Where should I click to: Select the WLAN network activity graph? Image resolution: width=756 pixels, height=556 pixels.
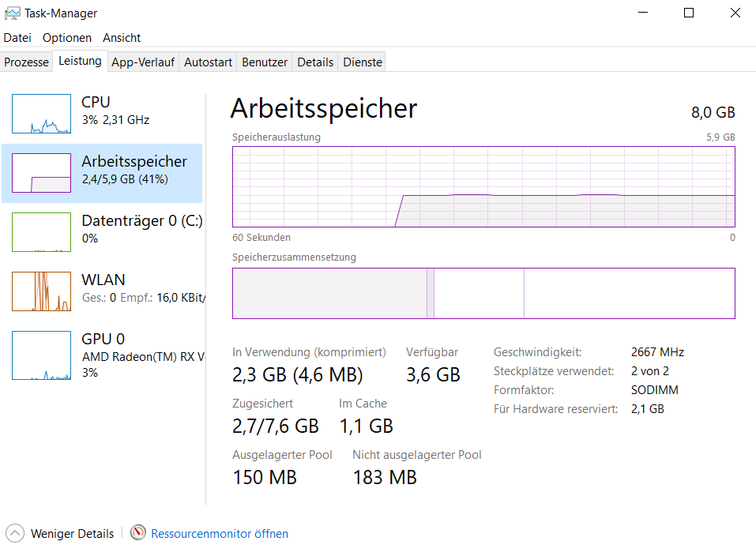[41, 291]
